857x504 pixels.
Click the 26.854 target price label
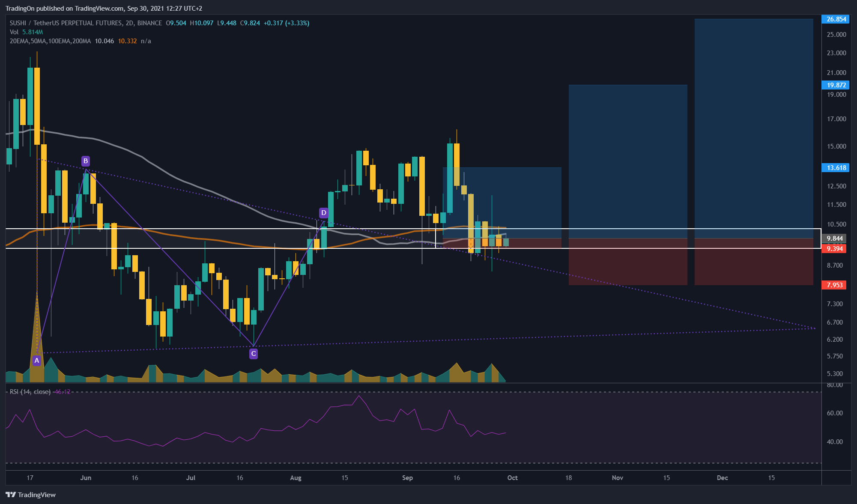(835, 19)
